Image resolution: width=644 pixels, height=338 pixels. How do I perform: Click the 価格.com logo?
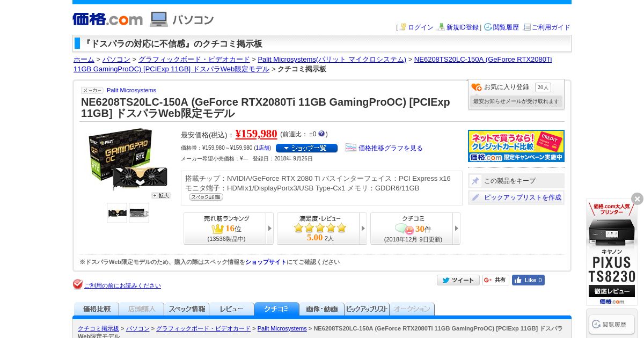tap(107, 19)
